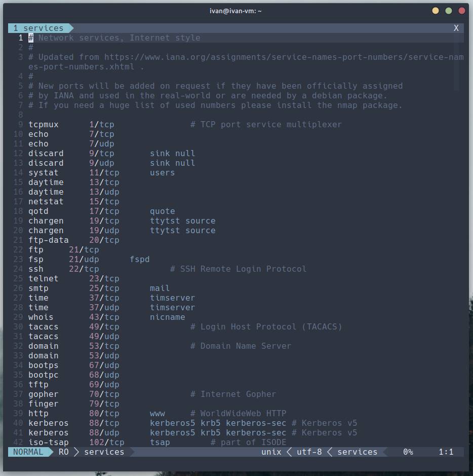Click the "1 services" tab in tabline
The height and width of the screenshot is (476, 473).
point(38,28)
